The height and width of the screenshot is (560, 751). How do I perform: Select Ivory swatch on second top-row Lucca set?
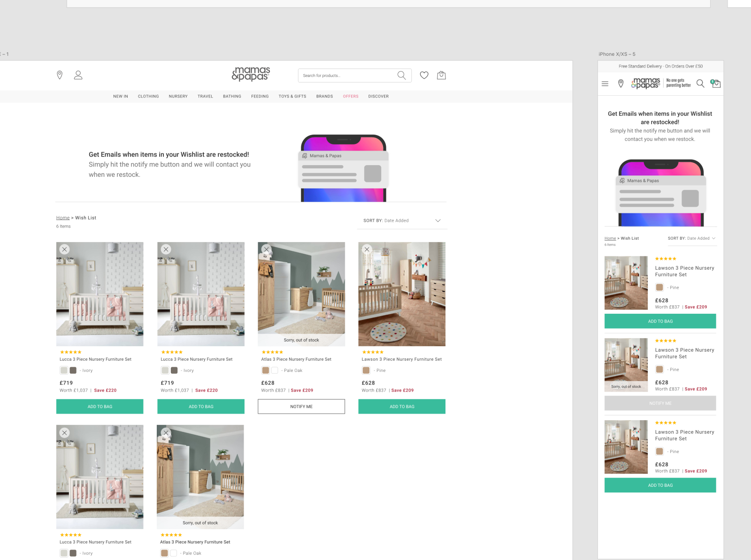(x=165, y=371)
